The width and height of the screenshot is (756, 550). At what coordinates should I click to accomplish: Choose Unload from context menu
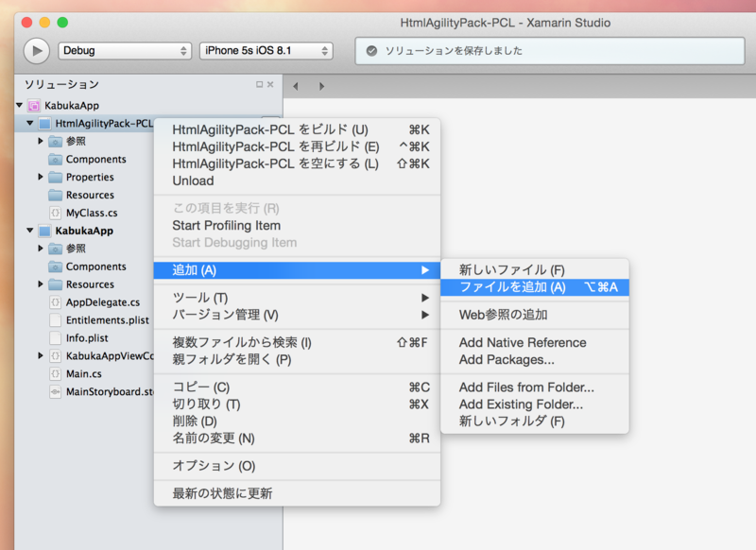(297, 180)
